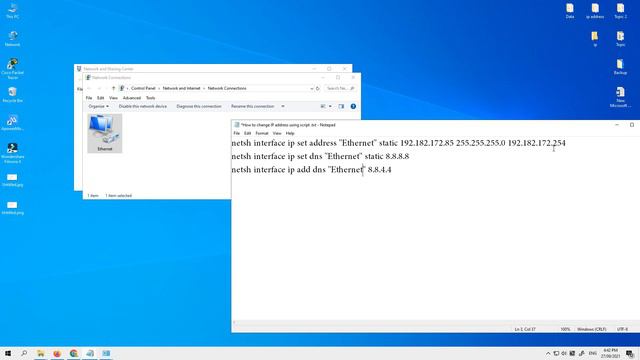Show hidden system tray icons
Screen dimensions: 640x360
point(548,353)
